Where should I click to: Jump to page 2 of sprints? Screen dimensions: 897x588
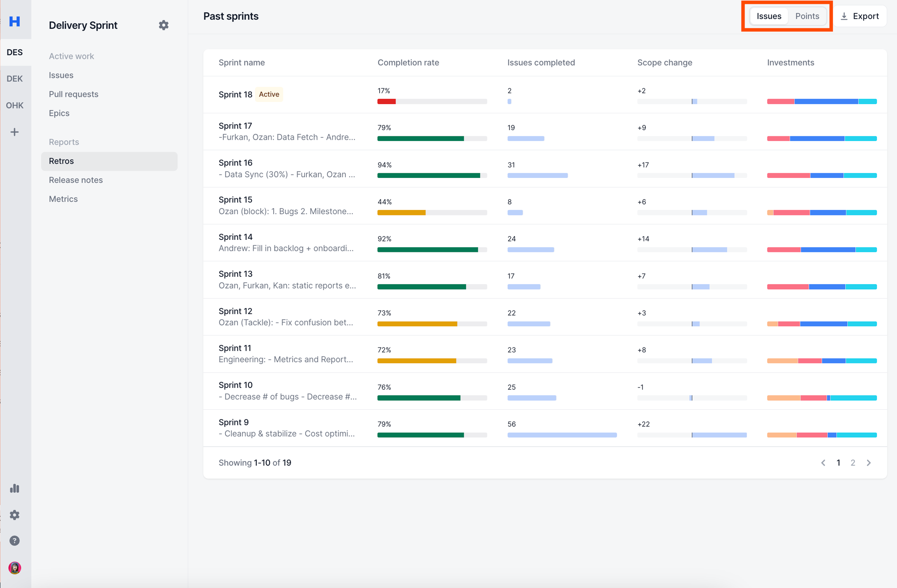(x=853, y=463)
